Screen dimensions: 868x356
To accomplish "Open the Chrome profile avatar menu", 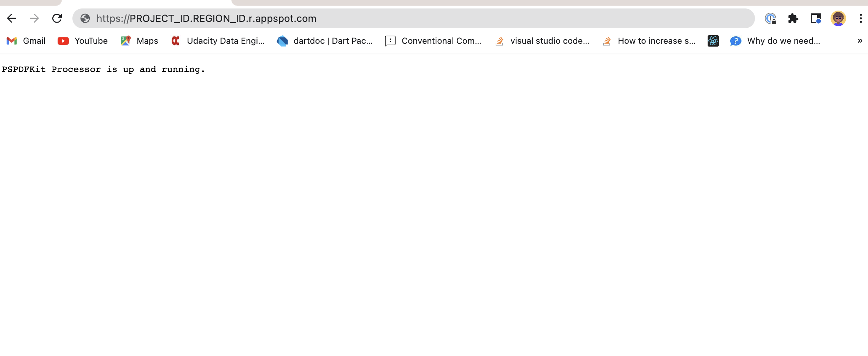I will pos(838,18).
